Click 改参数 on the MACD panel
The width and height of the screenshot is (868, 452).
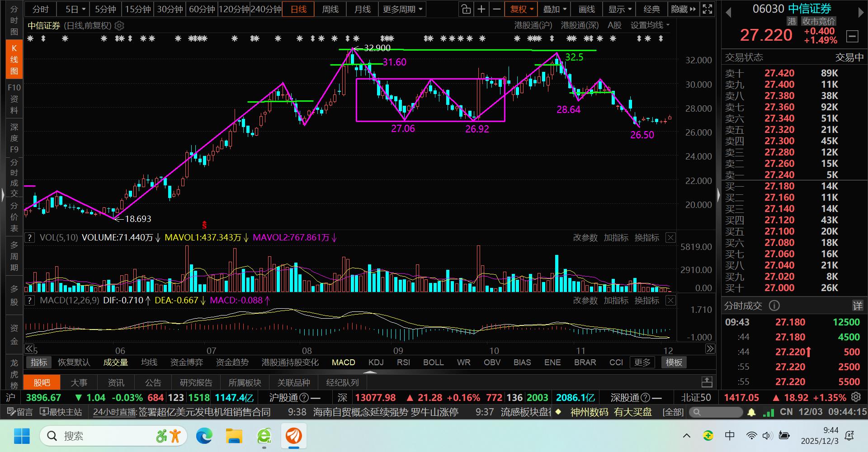[x=585, y=301]
